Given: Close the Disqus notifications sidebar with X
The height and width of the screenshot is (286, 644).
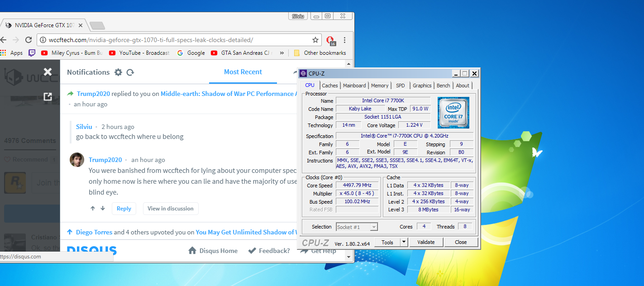Looking at the screenshot, I should 48,71.
